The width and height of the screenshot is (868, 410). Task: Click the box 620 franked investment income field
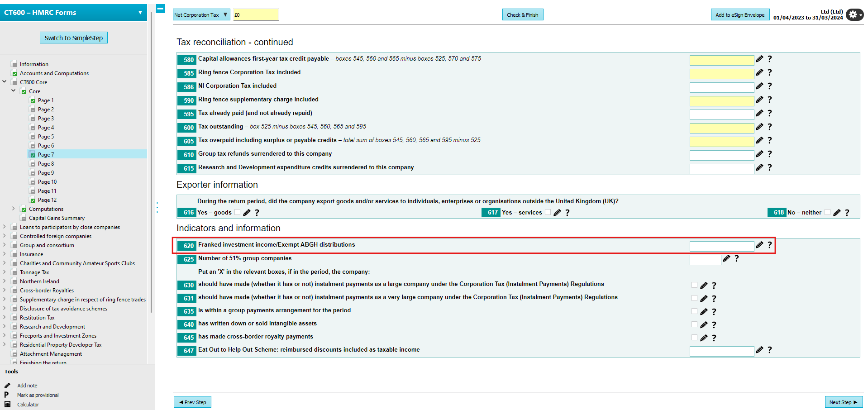(721, 246)
